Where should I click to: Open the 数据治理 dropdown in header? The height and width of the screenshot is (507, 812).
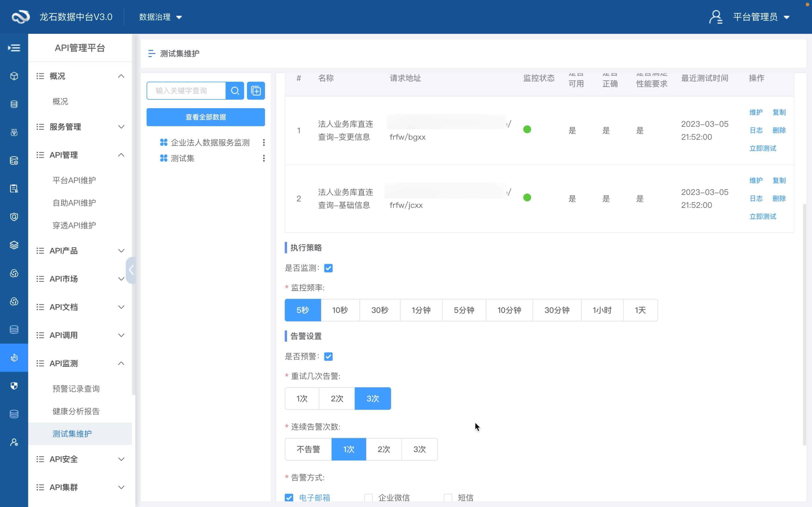click(160, 17)
